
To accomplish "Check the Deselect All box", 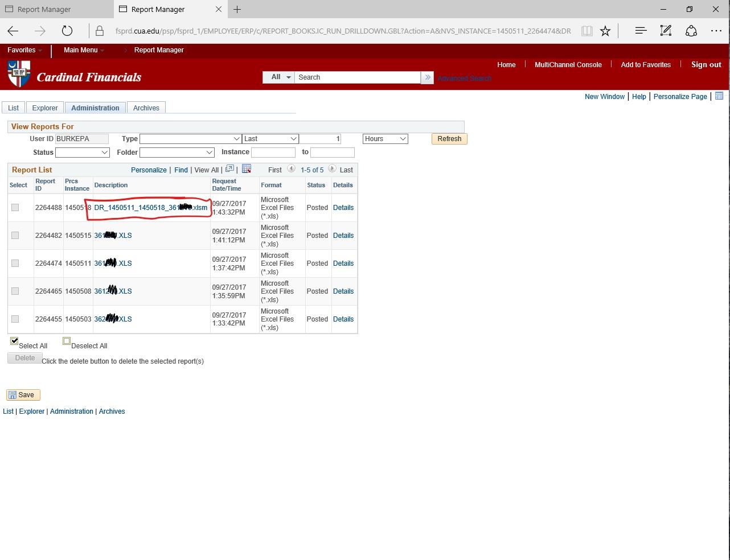I will tap(67, 341).
